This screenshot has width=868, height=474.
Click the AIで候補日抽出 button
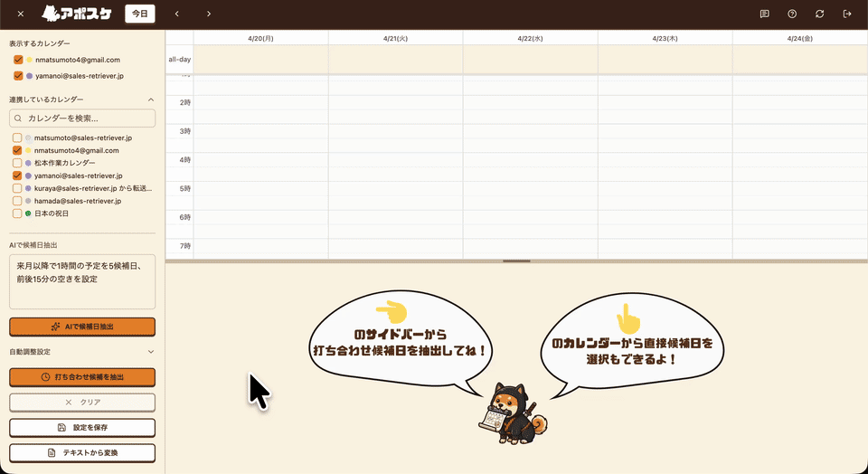(x=82, y=327)
